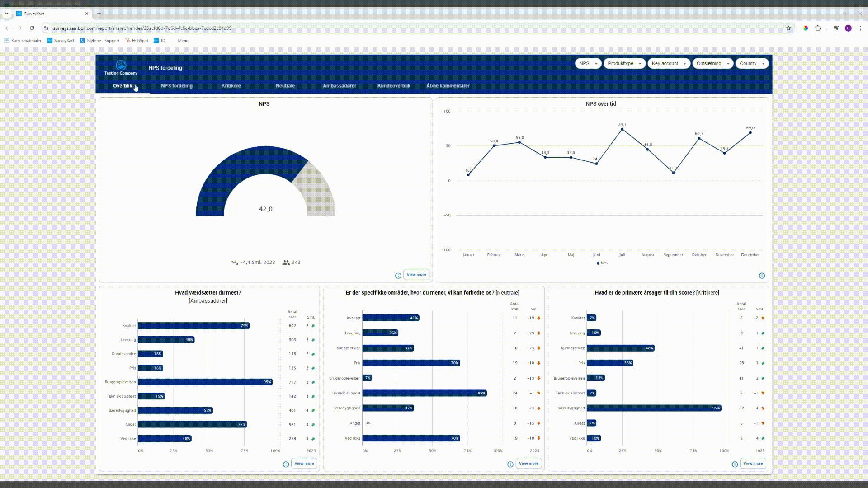Viewport: 868px width, 488px height.
Task: Open the Kursusmaterialer bookmark
Action: point(23,41)
